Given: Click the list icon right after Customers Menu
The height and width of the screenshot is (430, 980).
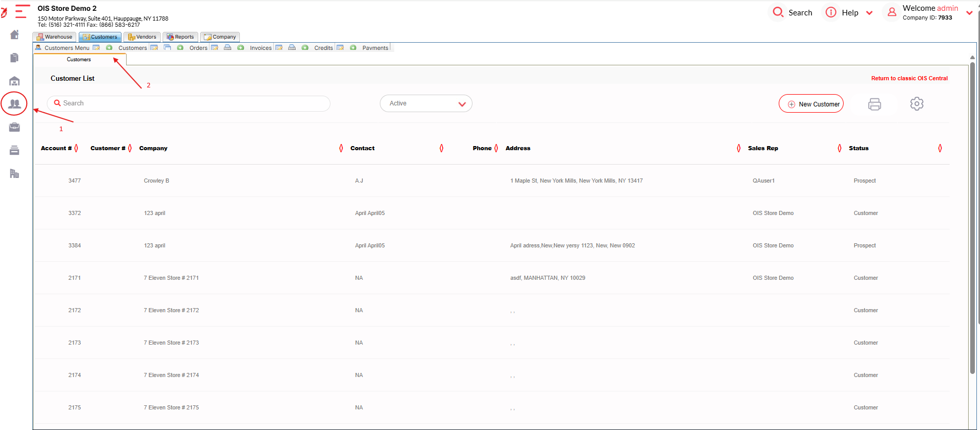Looking at the screenshot, I should click(96, 47).
